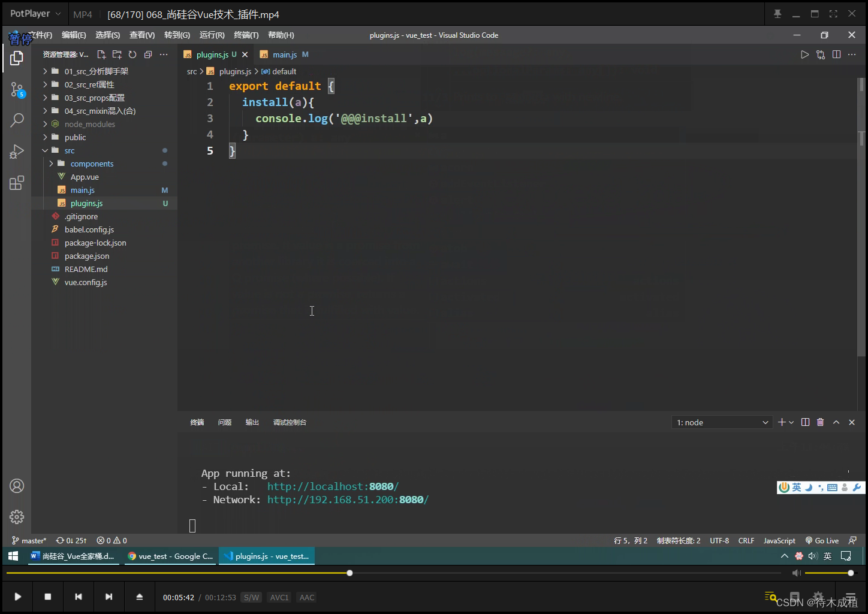Screen dimensions: 868x614
Task: Open editor more actions ellipsis
Action: 852,55
